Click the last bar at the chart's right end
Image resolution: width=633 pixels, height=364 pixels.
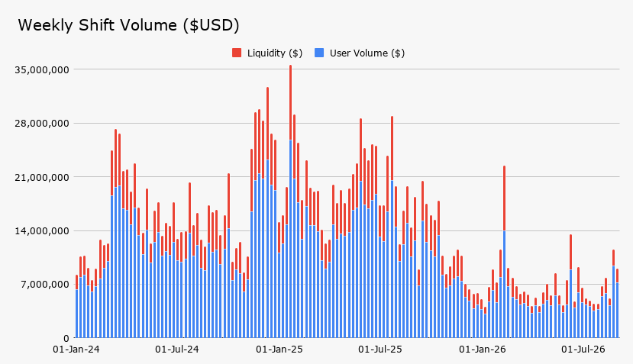pos(617,304)
